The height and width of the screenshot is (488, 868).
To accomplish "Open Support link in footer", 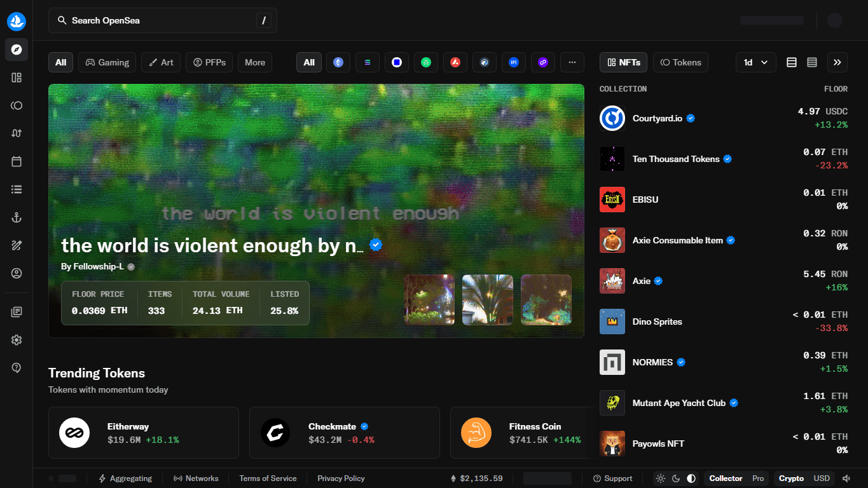I will [612, 478].
